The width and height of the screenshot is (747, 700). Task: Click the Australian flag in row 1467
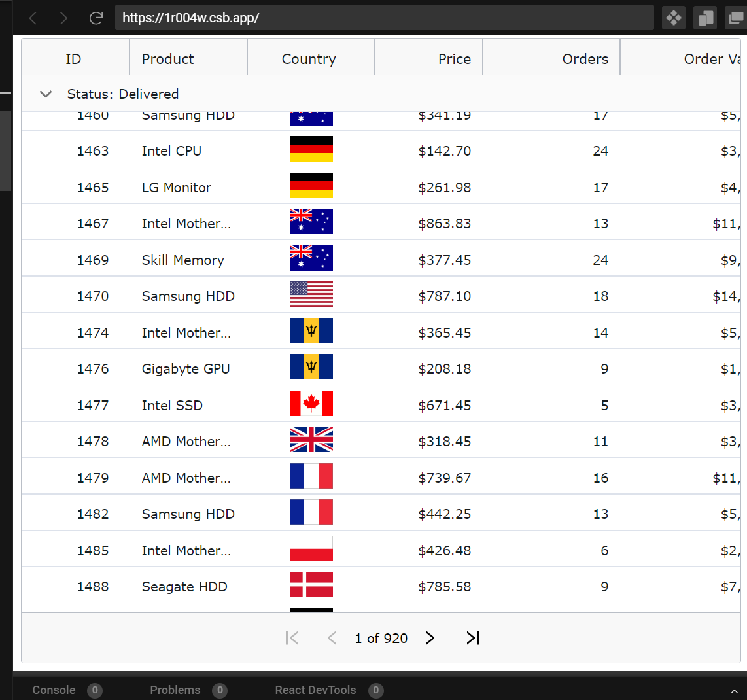311,222
